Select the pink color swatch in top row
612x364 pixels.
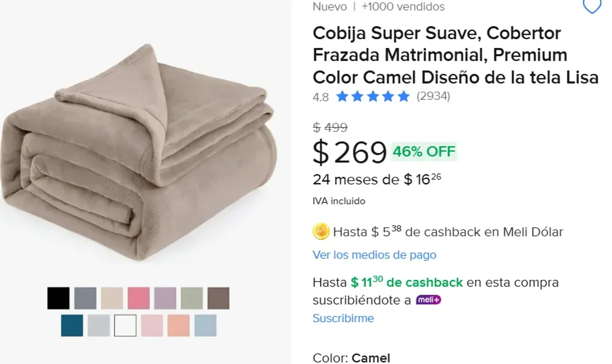[x=138, y=298]
